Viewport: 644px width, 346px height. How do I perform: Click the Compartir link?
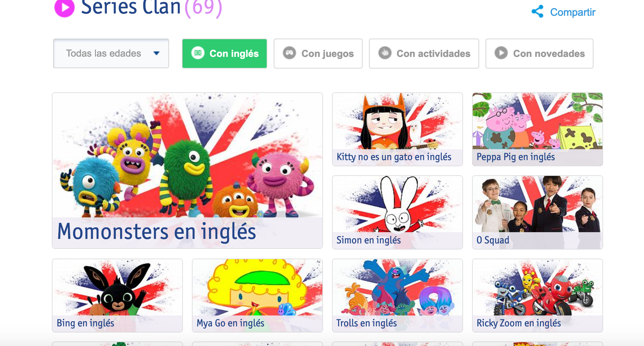coord(573,12)
